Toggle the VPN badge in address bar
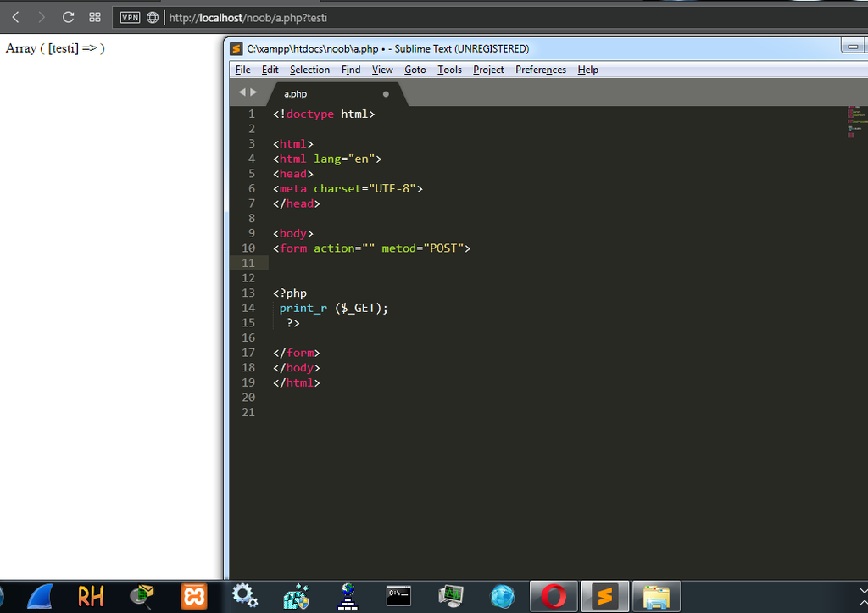Screen dimensions: 868x613 coord(130,17)
